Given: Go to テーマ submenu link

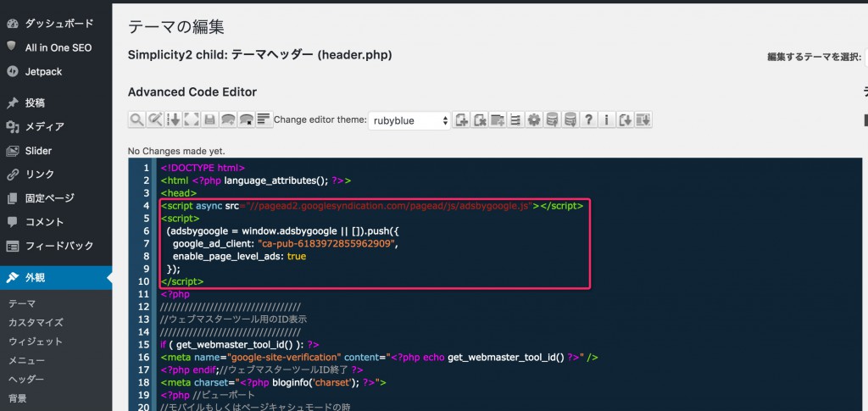Looking at the screenshot, I should pos(22,303).
